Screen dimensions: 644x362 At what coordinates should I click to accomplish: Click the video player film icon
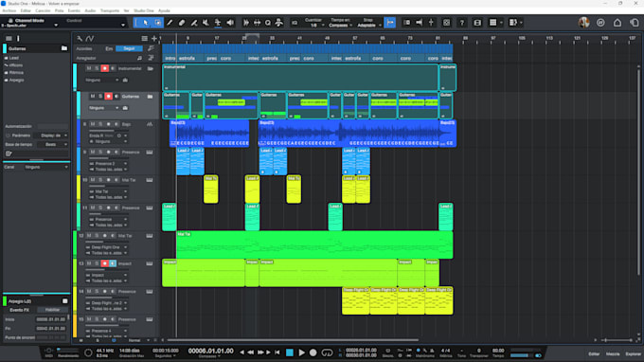tap(477, 23)
